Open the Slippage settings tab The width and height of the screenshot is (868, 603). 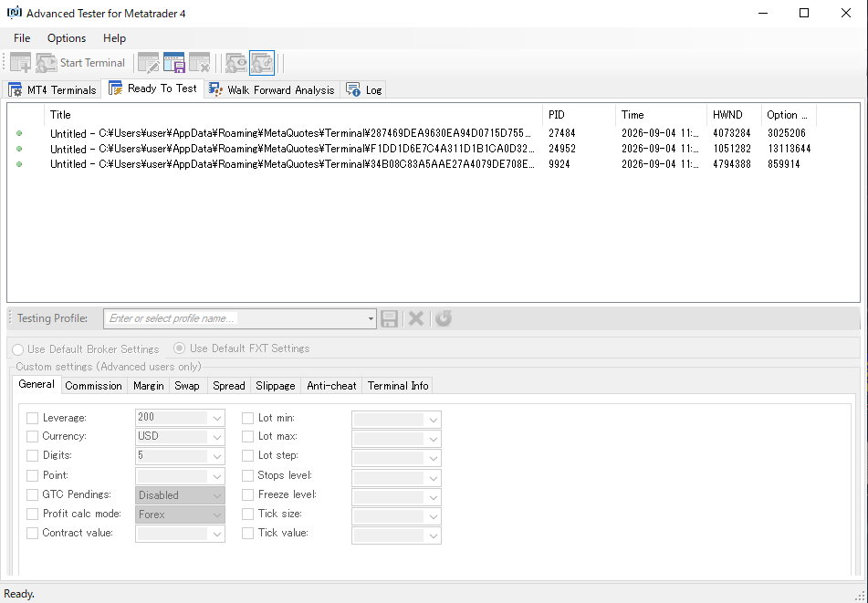pyautogui.click(x=275, y=386)
